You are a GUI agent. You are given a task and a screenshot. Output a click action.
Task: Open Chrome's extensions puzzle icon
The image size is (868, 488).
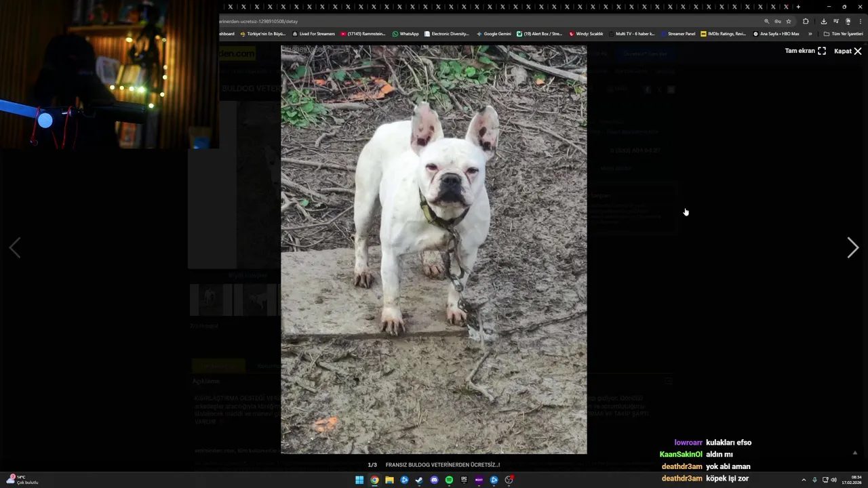(806, 21)
